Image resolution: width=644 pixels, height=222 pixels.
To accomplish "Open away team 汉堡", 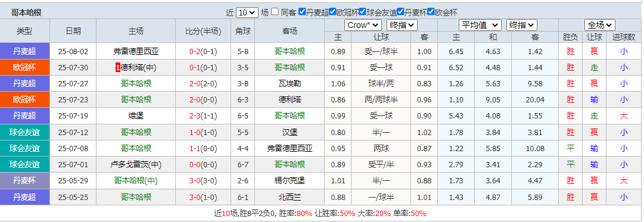I will pos(290,132).
